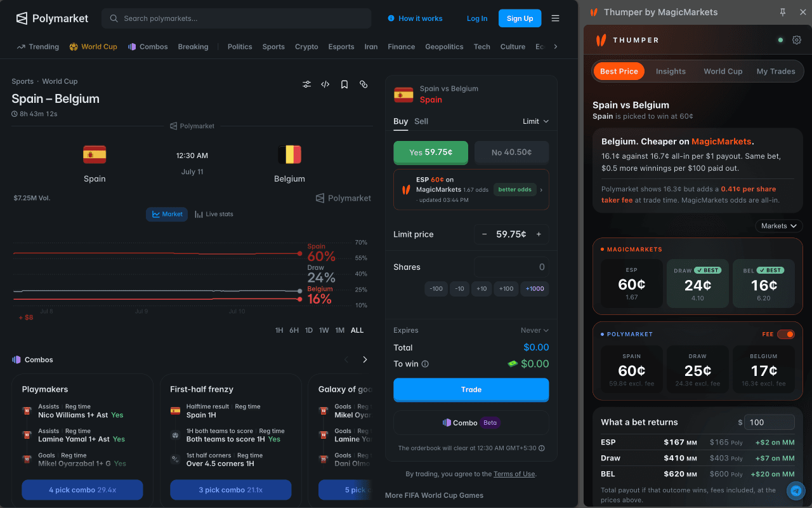Open the Expires Never dropdown
This screenshot has height=508, width=812.
pyautogui.click(x=534, y=330)
